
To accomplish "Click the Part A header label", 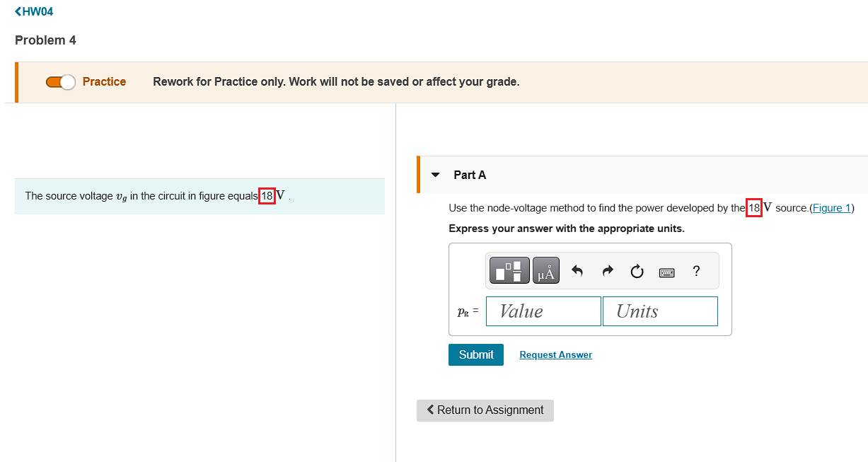I will pos(470,175).
